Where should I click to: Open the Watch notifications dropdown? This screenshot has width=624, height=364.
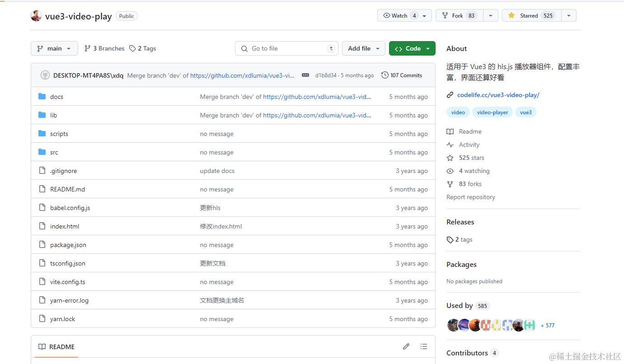pos(404,15)
